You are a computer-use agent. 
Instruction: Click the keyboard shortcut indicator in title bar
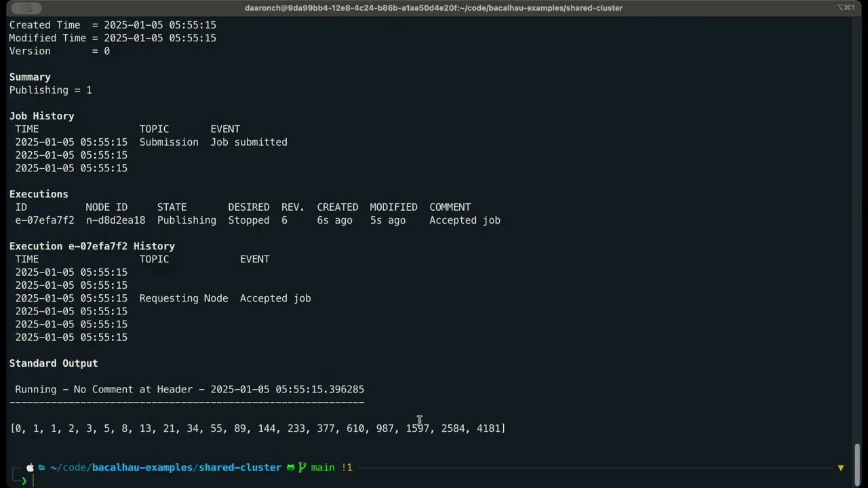(846, 7)
